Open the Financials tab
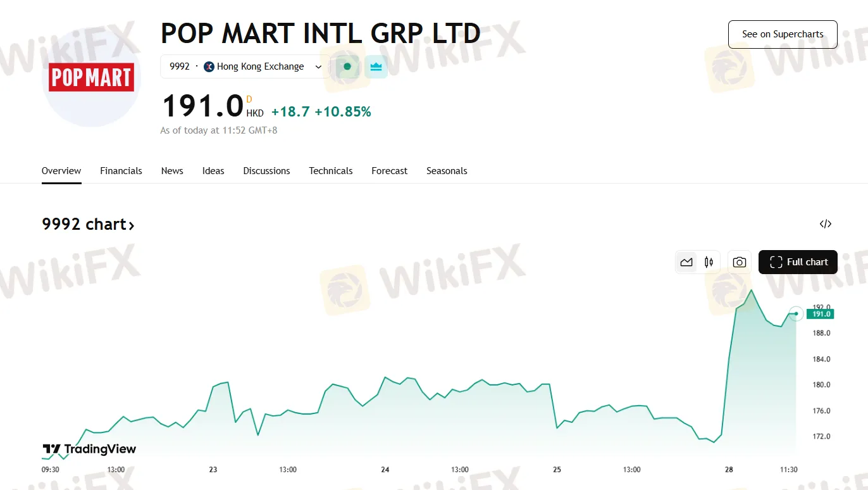The image size is (868, 490). [121, 171]
